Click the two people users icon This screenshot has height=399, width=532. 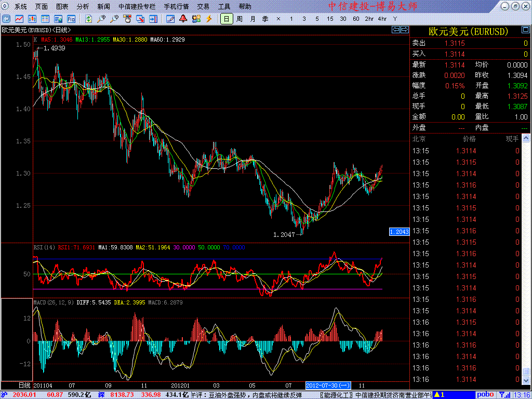(x=196, y=19)
